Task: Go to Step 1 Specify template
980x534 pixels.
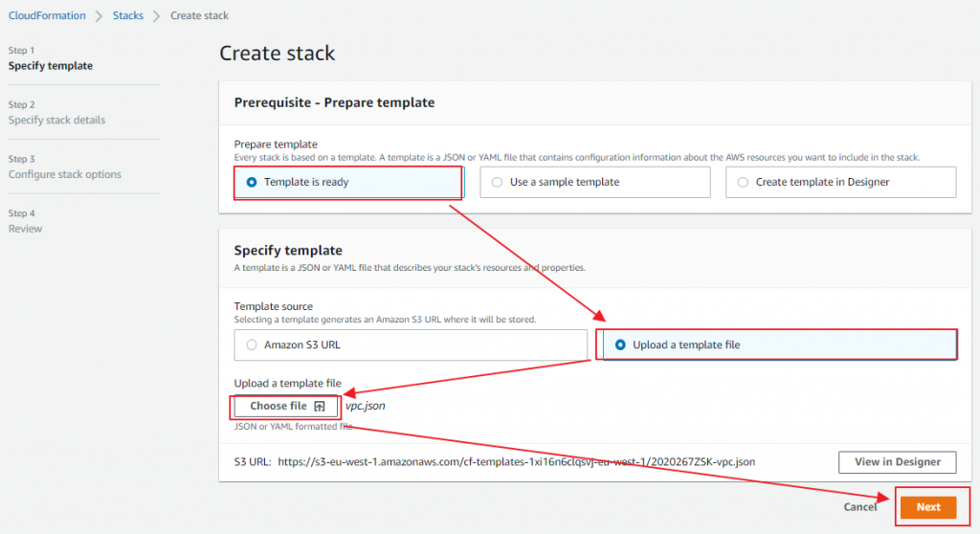Action: click(x=51, y=66)
